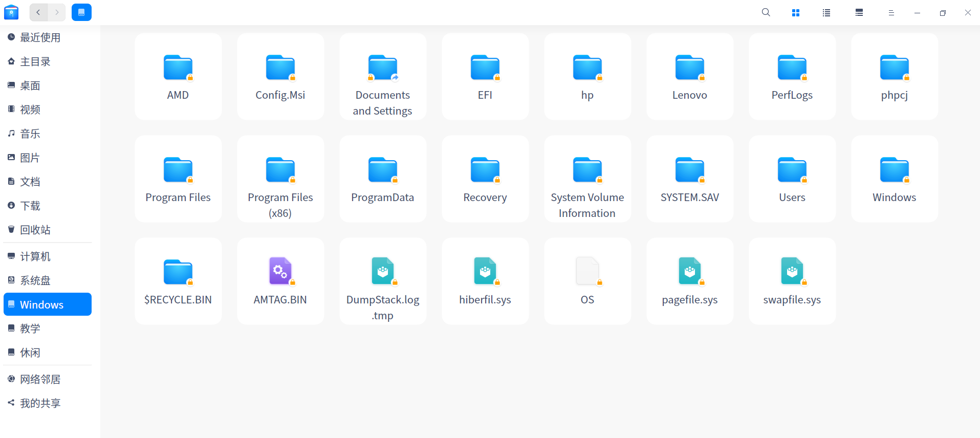This screenshot has width=980, height=438.
Task: Open 最近使用 in the sidebar
Action: (40, 37)
